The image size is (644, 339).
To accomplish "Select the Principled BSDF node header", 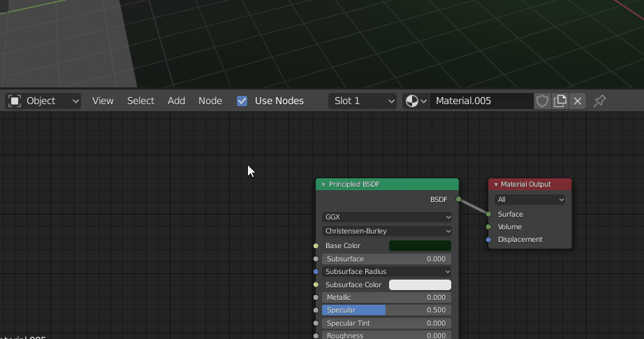I will [387, 184].
